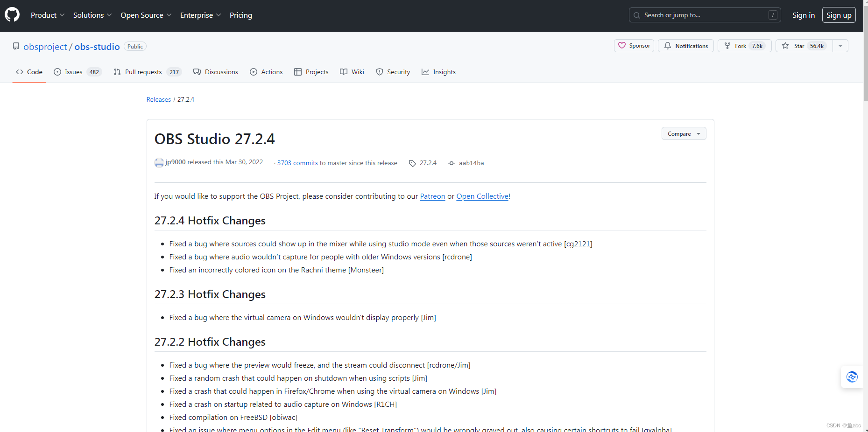Click the slash shortcut key hint

point(773,15)
